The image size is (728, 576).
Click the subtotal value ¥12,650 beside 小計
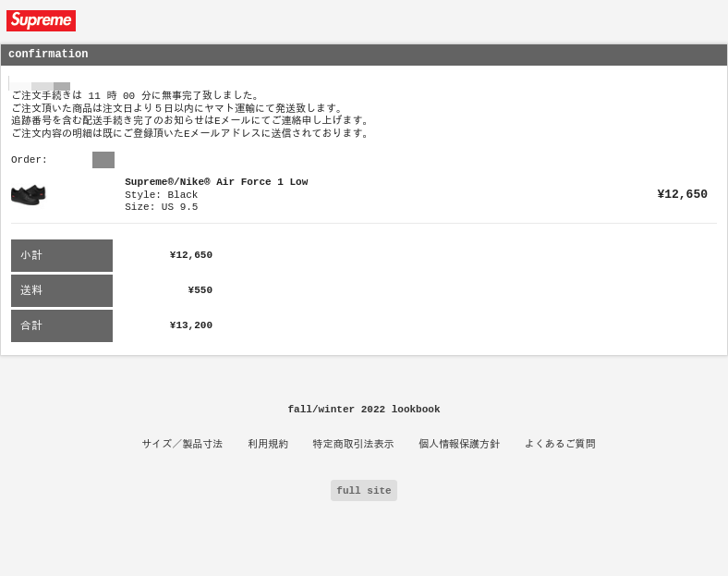click(x=191, y=255)
